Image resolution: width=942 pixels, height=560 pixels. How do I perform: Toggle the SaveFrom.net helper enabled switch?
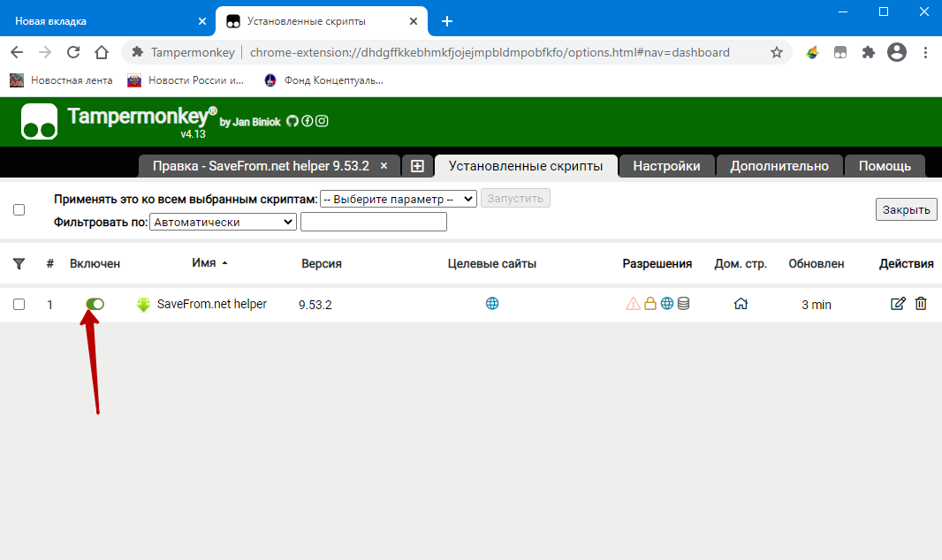tap(95, 305)
